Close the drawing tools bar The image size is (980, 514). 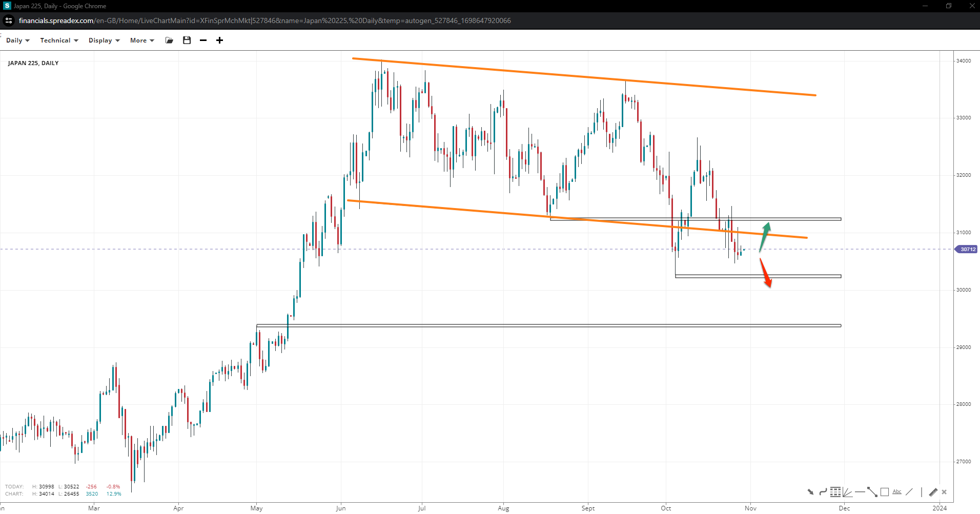944,492
